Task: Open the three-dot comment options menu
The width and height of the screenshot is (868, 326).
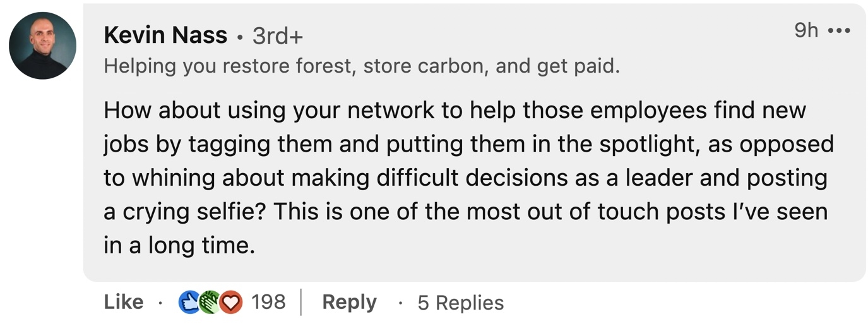Action: [839, 30]
